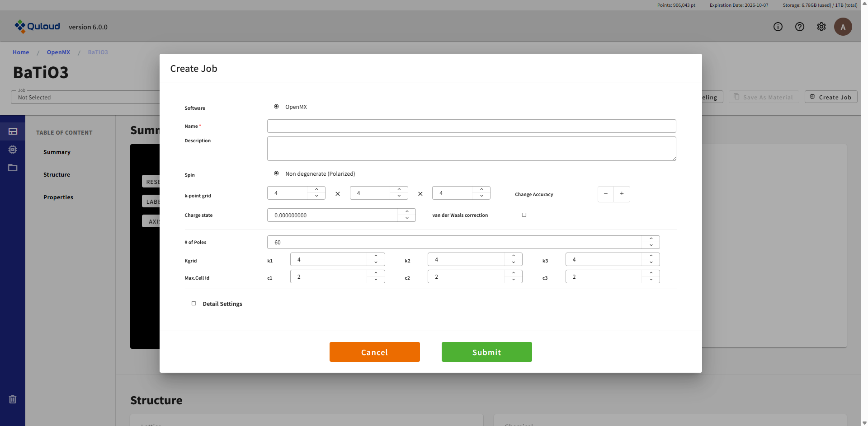Enable the van der Waals correction checkbox
The image size is (868, 426).
pos(524,215)
